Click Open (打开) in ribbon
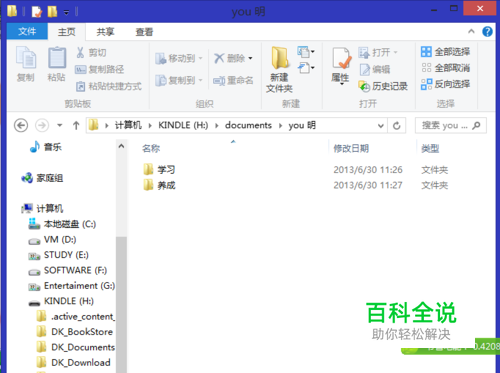This screenshot has height=373, width=500. coord(378,52)
